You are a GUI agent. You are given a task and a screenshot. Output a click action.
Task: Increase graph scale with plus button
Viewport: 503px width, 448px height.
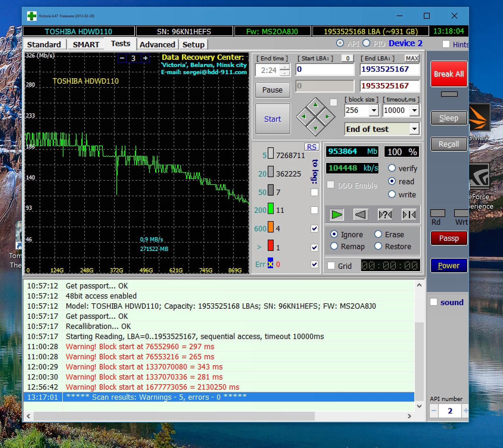[145, 58]
